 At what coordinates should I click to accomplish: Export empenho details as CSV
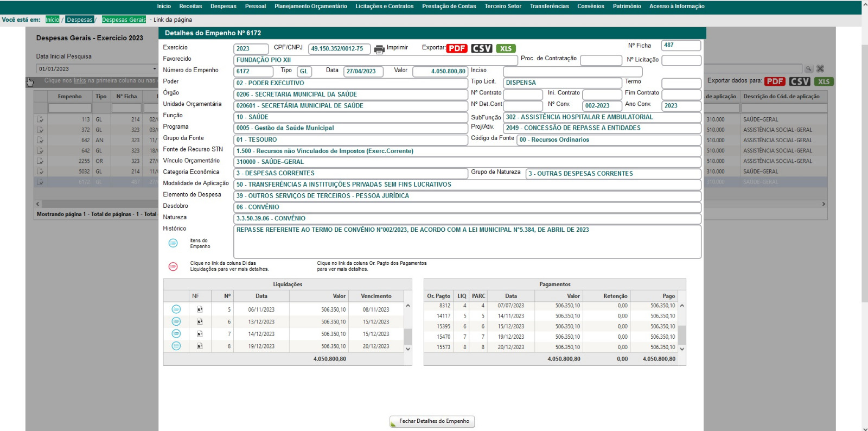click(481, 48)
